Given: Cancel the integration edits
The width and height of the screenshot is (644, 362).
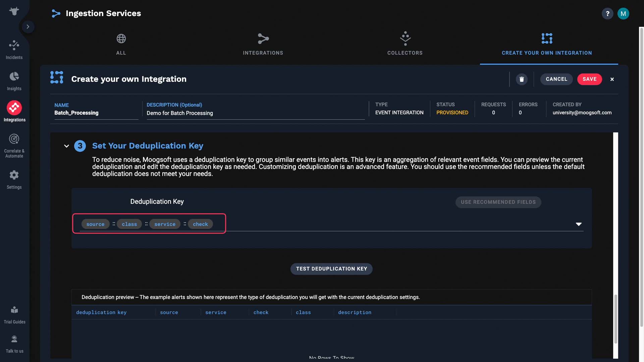Looking at the screenshot, I should click(556, 79).
